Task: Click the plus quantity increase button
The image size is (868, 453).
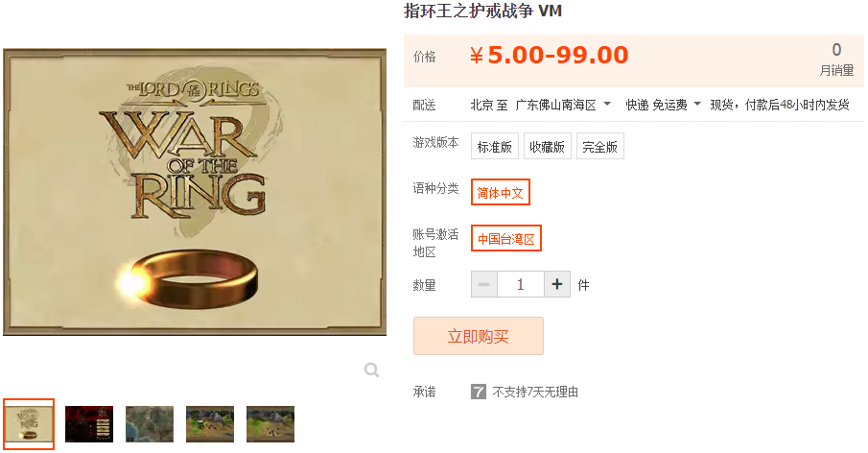Action: click(x=557, y=285)
